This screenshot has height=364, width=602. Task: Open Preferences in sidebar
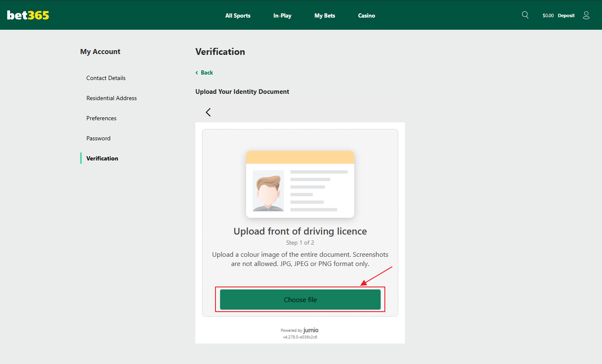(101, 118)
